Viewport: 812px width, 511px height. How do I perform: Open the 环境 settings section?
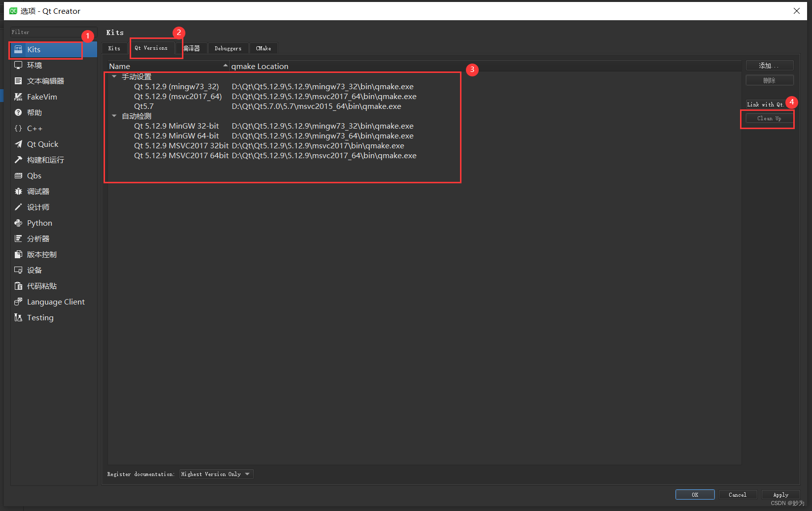pos(35,65)
